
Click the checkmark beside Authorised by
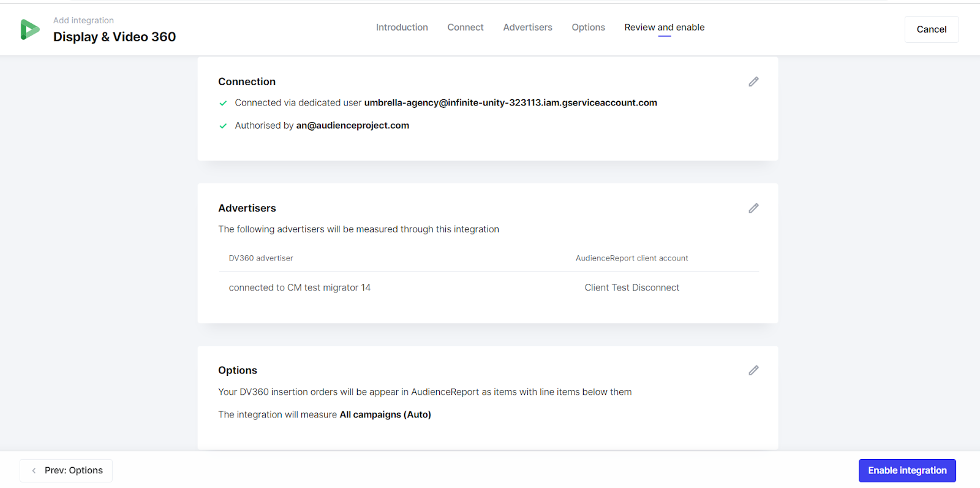tap(223, 126)
